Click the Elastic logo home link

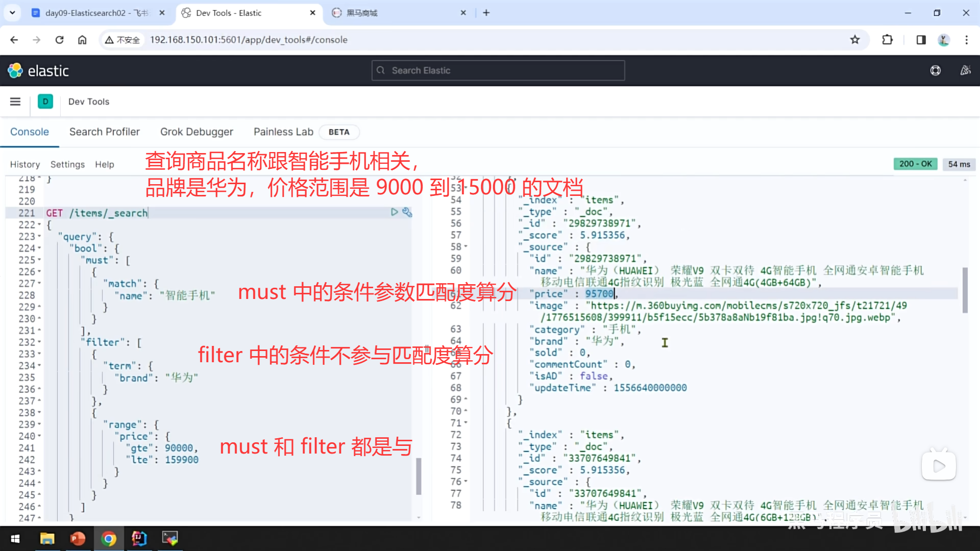38,70
